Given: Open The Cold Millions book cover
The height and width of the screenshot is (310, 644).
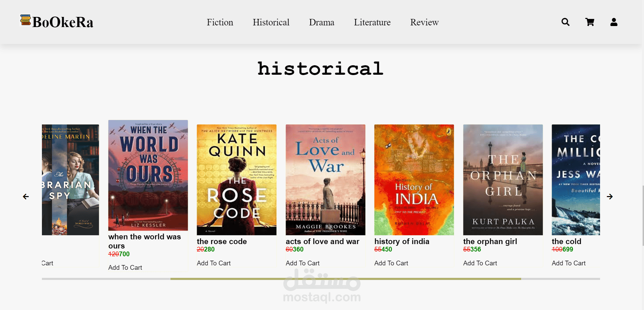Looking at the screenshot, I should [576, 180].
